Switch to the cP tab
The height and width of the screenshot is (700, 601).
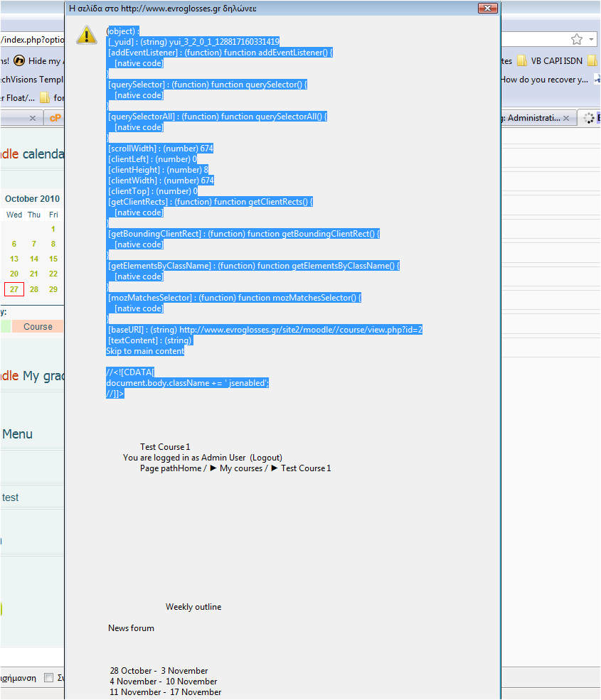coord(55,118)
